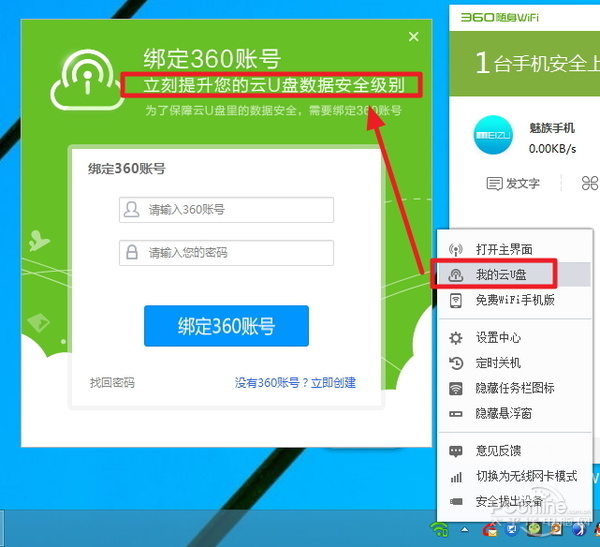The width and height of the screenshot is (600, 547).
Task: Click the padlock icon in the password field
Action: point(130,252)
